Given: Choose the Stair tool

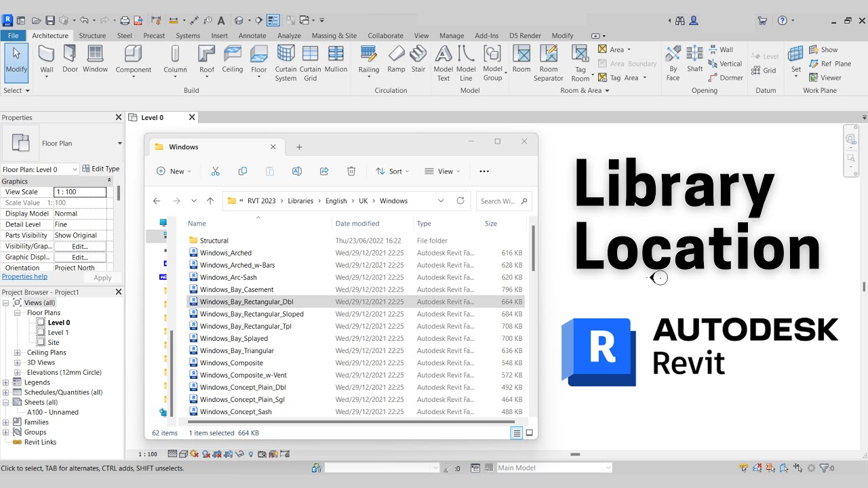Looking at the screenshot, I should tap(418, 60).
